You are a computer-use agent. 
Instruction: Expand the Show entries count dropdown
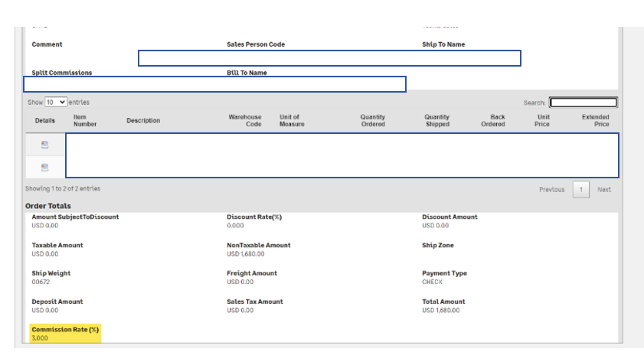point(56,102)
